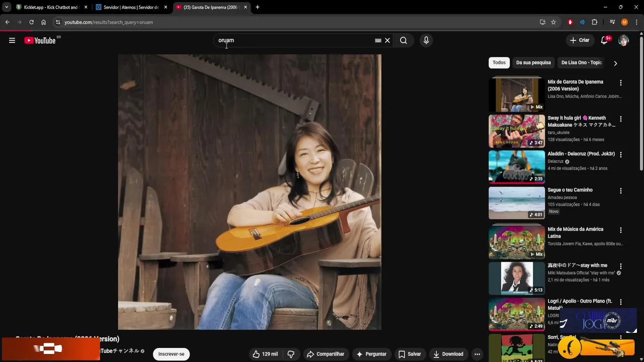Open the media controls icon in toolbar

pos(612,22)
